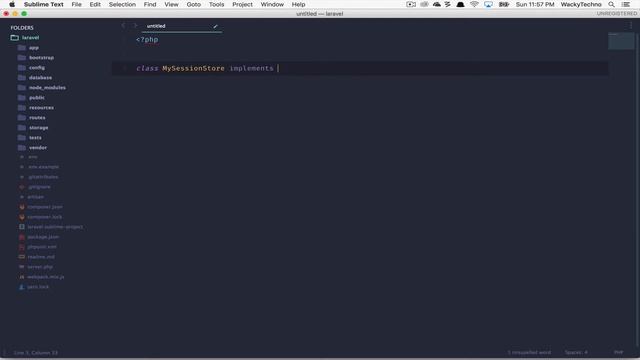This screenshot has width=640, height=360.
Task: Click the minimap preview
Action: pyautogui.click(x=621, y=41)
